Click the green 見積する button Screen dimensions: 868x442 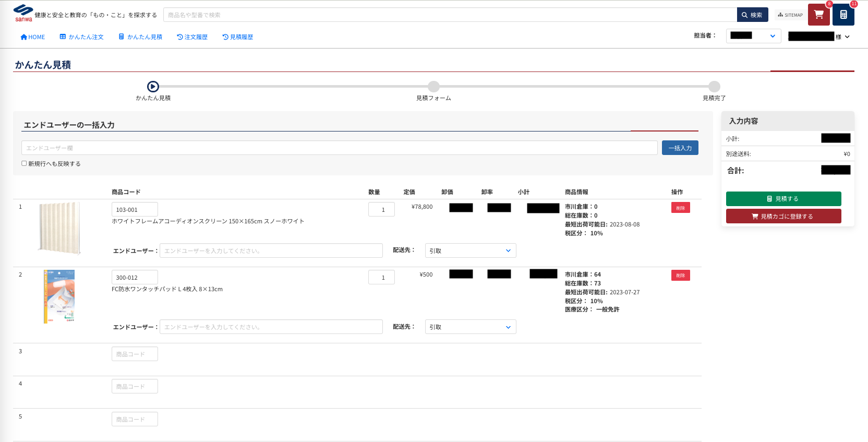(x=783, y=199)
